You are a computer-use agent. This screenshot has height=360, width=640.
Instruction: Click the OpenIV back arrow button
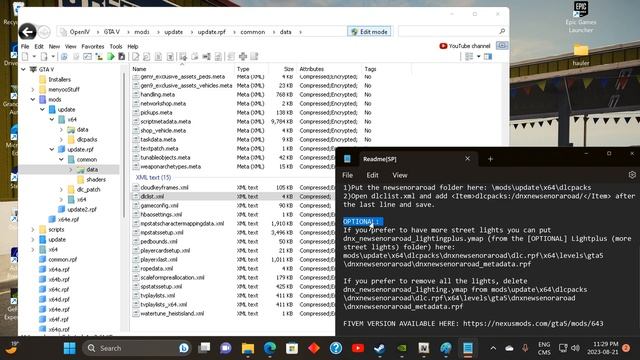coord(27,32)
